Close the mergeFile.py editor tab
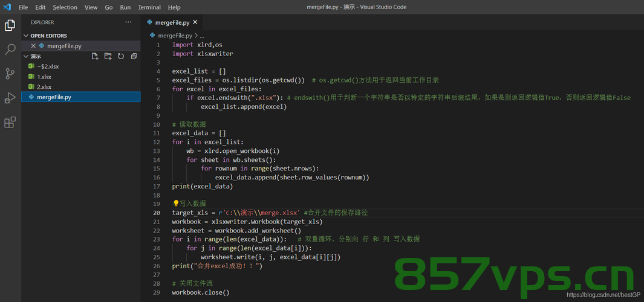 tap(195, 22)
